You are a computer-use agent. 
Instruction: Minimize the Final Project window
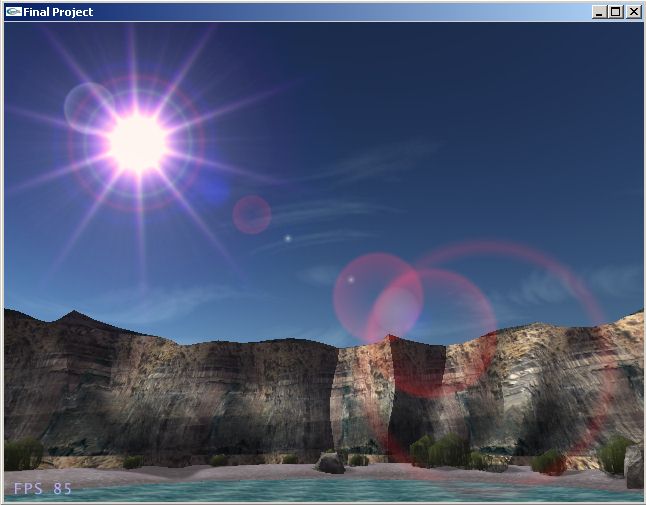(598, 12)
